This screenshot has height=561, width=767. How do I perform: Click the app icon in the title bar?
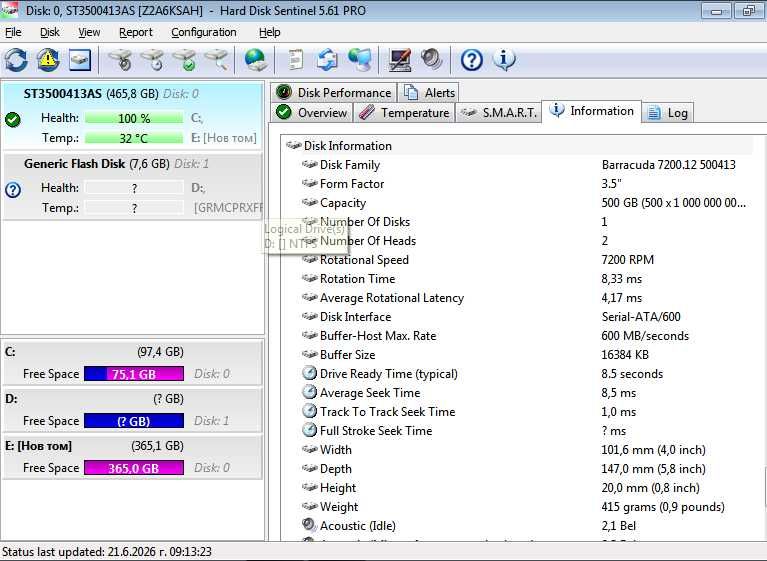10,10
